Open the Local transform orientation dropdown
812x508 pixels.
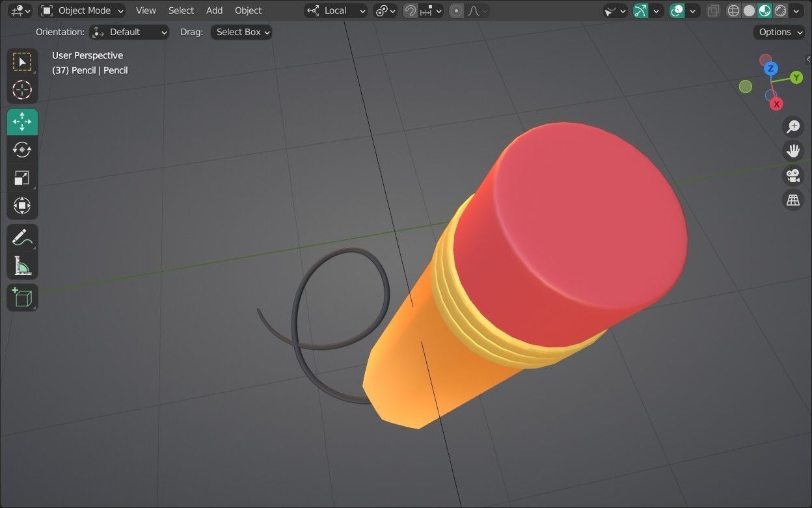[336, 10]
